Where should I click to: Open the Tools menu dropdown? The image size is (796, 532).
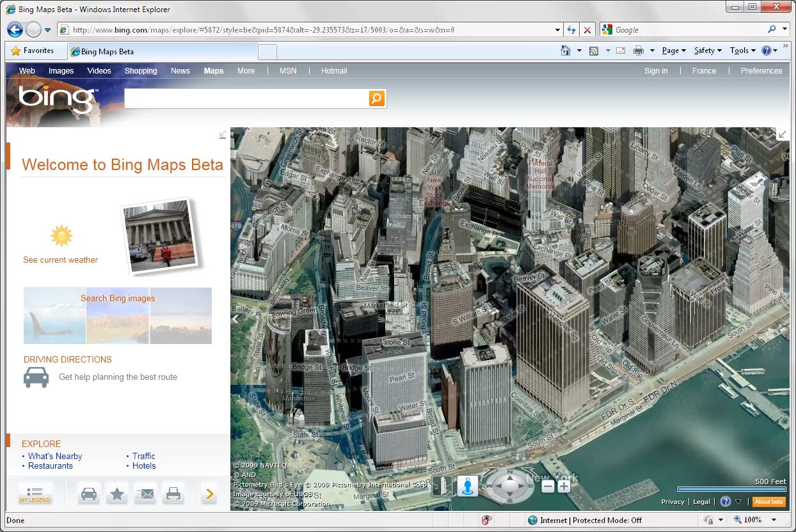[742, 51]
